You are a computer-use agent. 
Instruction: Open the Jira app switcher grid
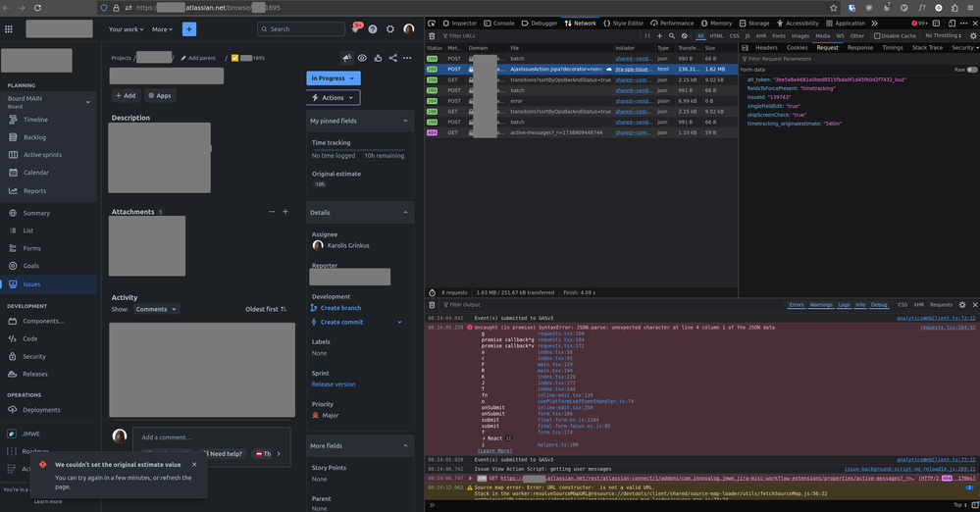(9, 29)
